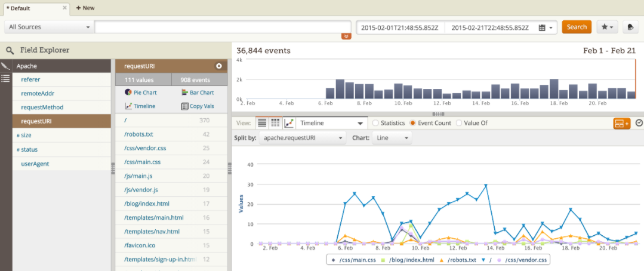Select the /js/vendor.js value row

pyautogui.click(x=171, y=190)
